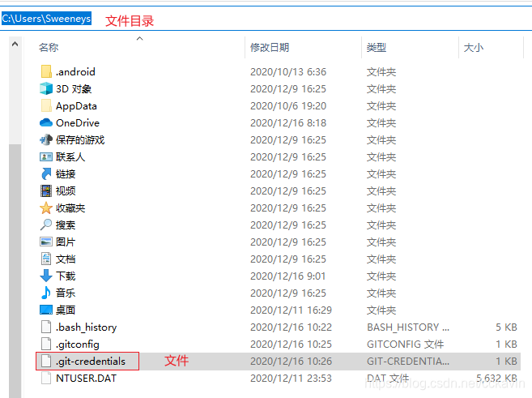Select the 下载 downloads arrow icon
The height and width of the screenshot is (398, 532).
(x=46, y=276)
